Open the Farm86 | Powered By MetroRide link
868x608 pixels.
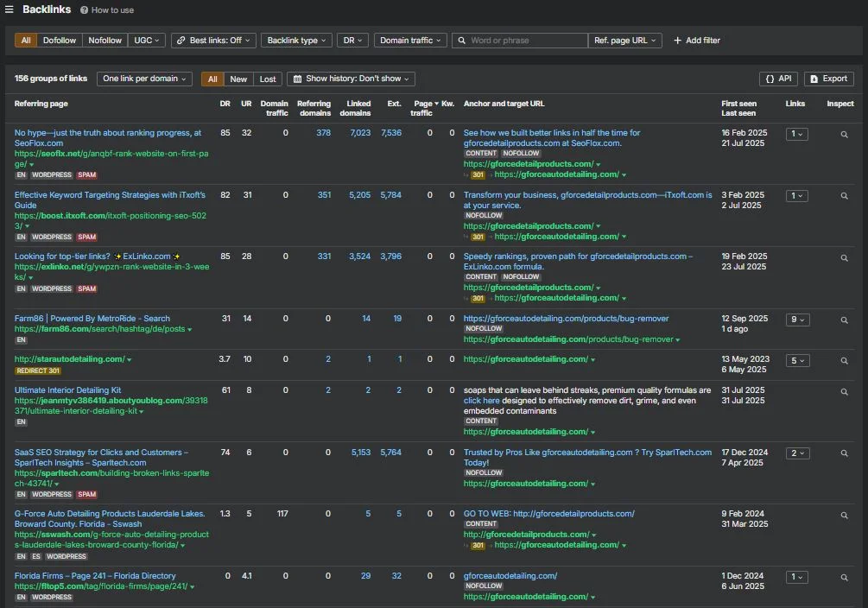point(92,319)
